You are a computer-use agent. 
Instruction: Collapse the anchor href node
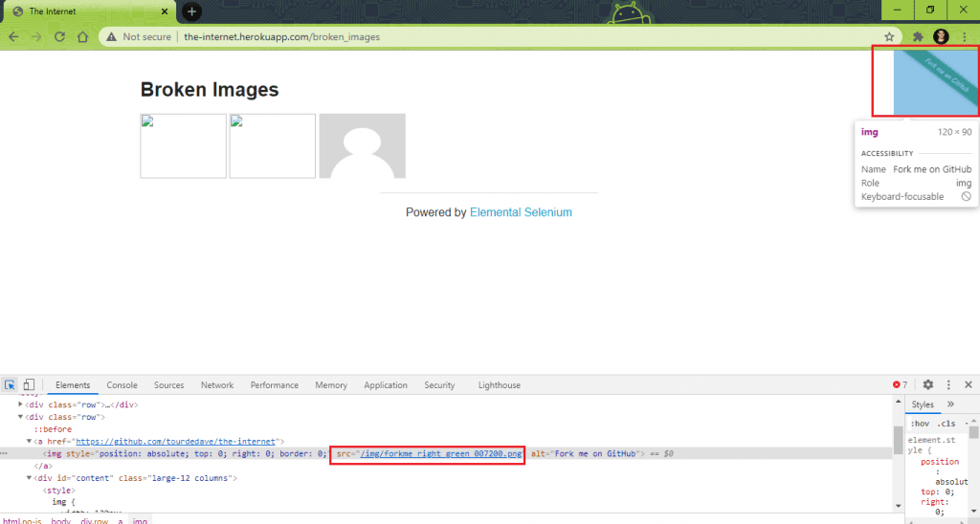coord(29,441)
